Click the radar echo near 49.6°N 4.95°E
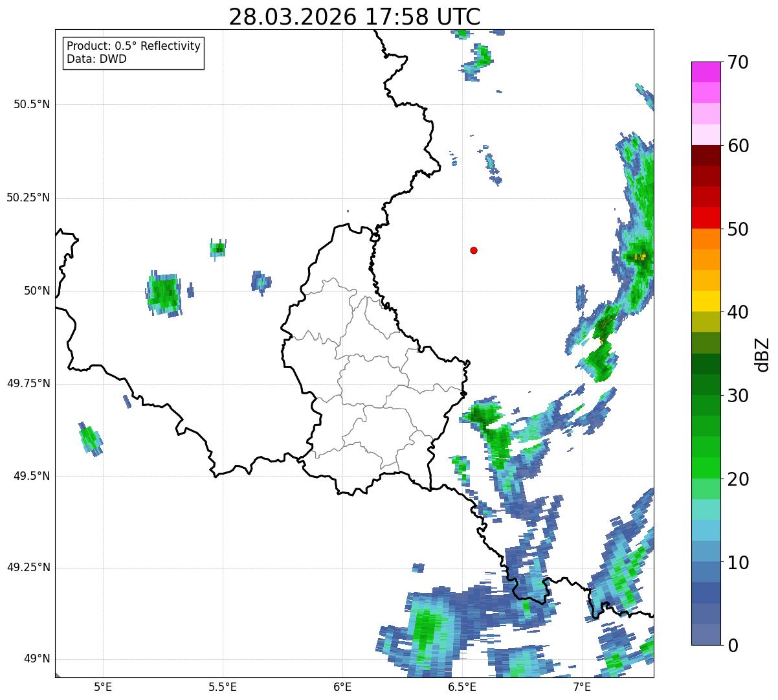The image size is (778, 700). (x=91, y=439)
